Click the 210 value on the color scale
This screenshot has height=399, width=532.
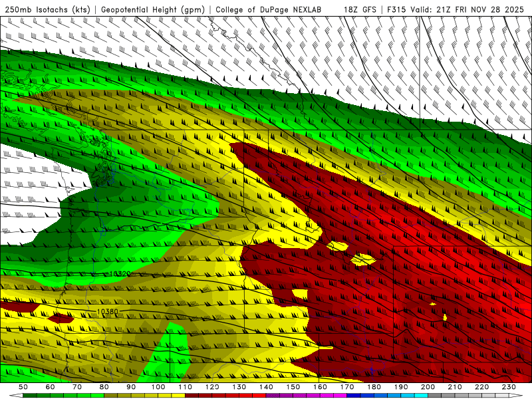click(455, 387)
